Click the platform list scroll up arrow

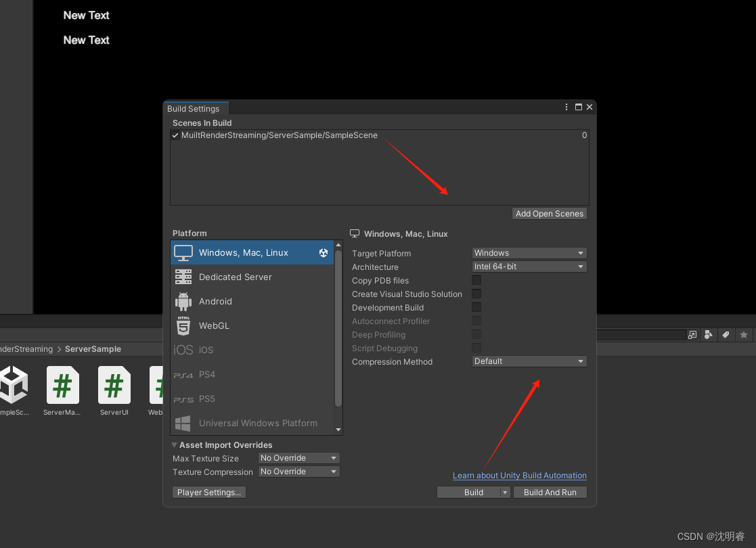click(x=338, y=246)
